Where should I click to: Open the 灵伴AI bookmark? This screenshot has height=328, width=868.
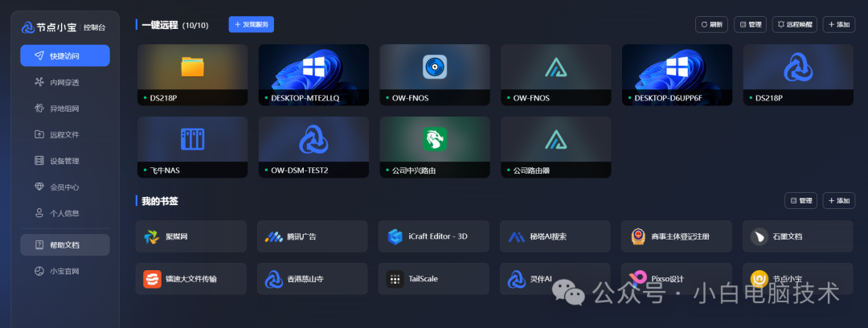555,279
